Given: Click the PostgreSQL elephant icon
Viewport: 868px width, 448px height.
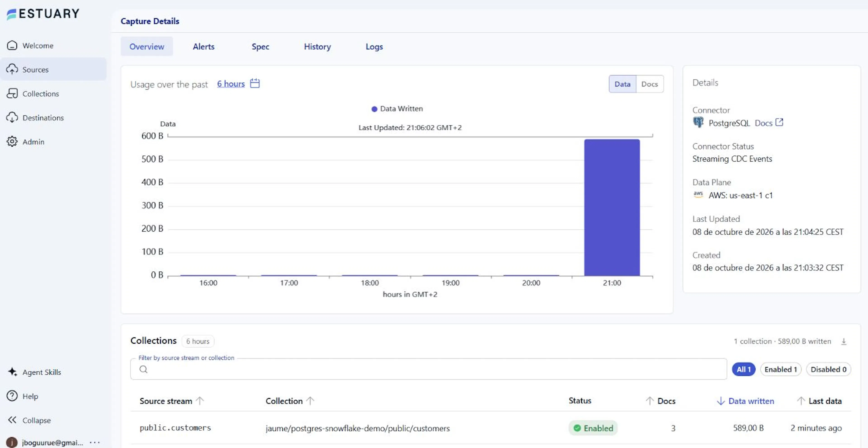Looking at the screenshot, I should (x=698, y=122).
